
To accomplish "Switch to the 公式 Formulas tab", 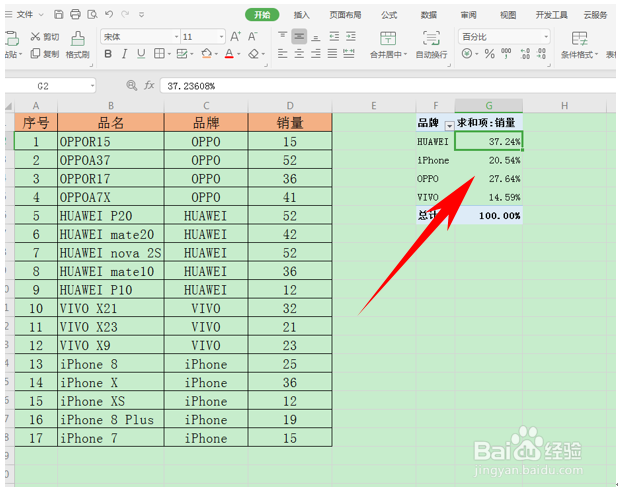I will (389, 15).
